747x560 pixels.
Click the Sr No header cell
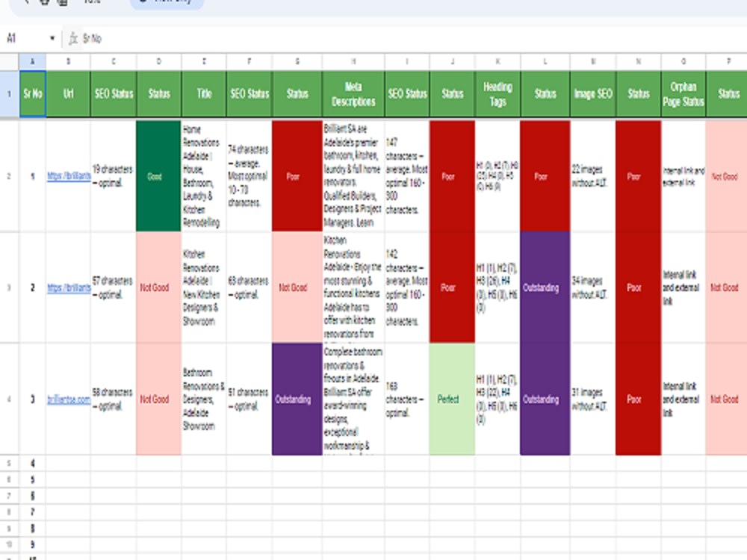(32, 94)
